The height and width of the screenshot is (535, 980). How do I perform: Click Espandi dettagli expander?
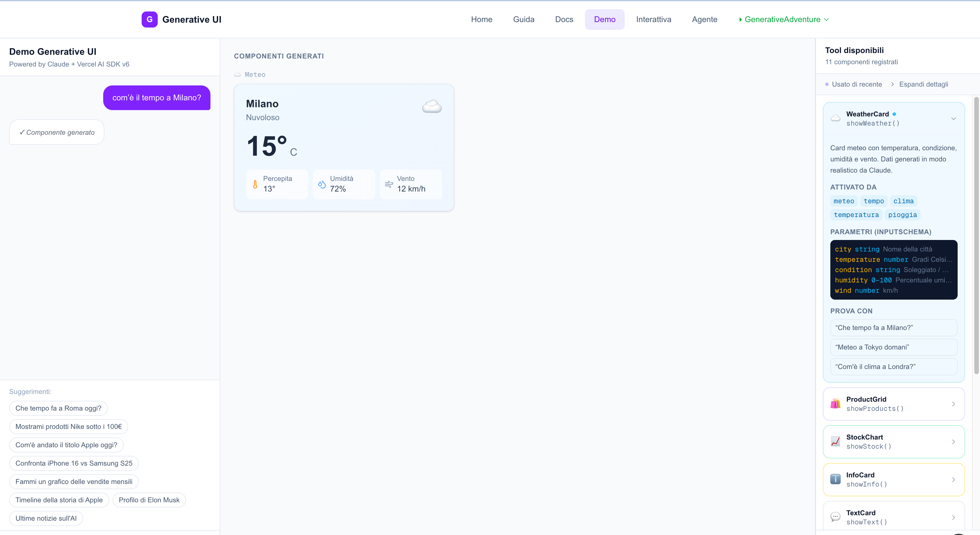pyautogui.click(x=919, y=84)
